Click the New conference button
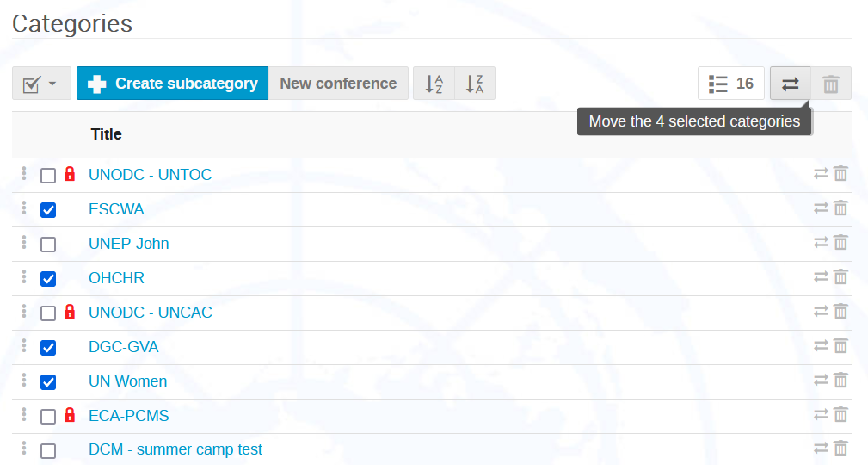The width and height of the screenshot is (868, 465). click(338, 84)
